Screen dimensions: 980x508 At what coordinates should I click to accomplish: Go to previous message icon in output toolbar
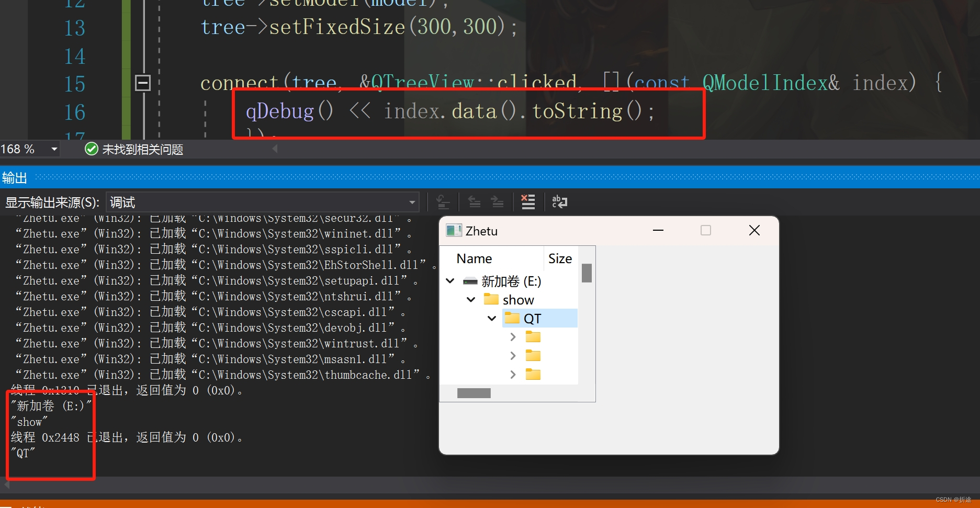pyautogui.click(x=474, y=202)
